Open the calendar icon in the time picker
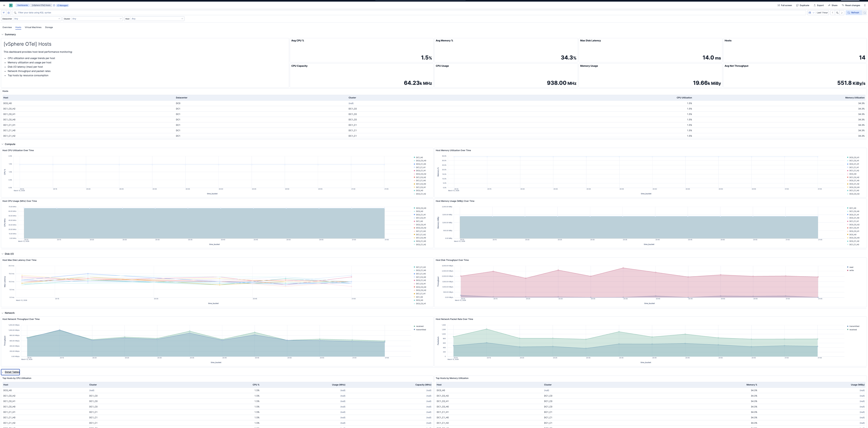Screen dimensions: 868x428 point(810,13)
